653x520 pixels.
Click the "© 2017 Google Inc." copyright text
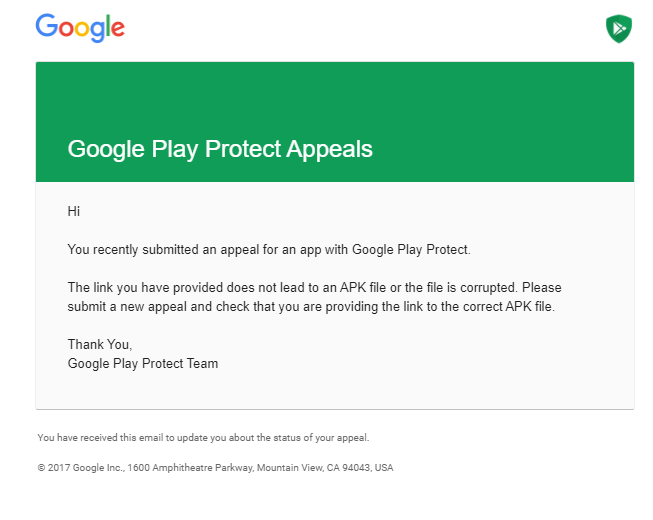click(x=81, y=468)
